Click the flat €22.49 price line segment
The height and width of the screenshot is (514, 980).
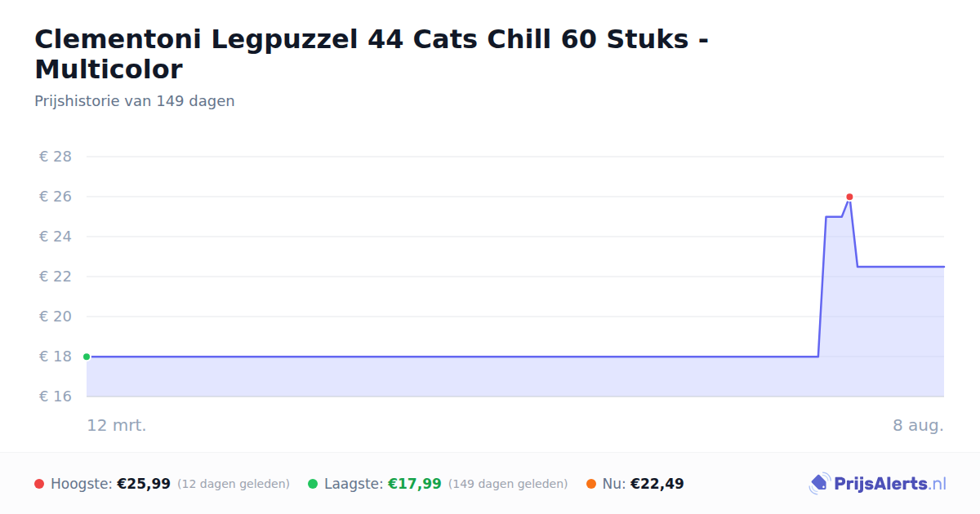point(901,267)
